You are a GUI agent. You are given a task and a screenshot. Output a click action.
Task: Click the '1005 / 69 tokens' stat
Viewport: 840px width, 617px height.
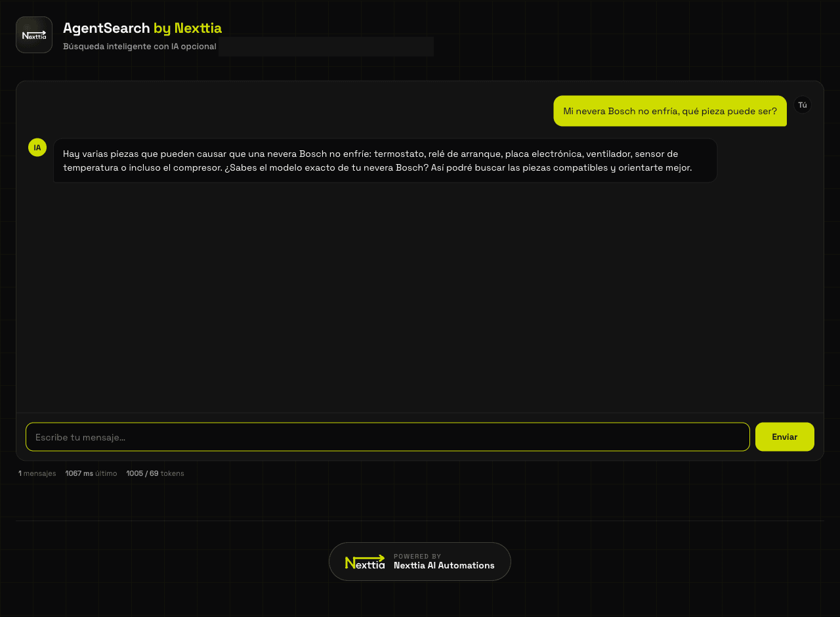point(156,473)
